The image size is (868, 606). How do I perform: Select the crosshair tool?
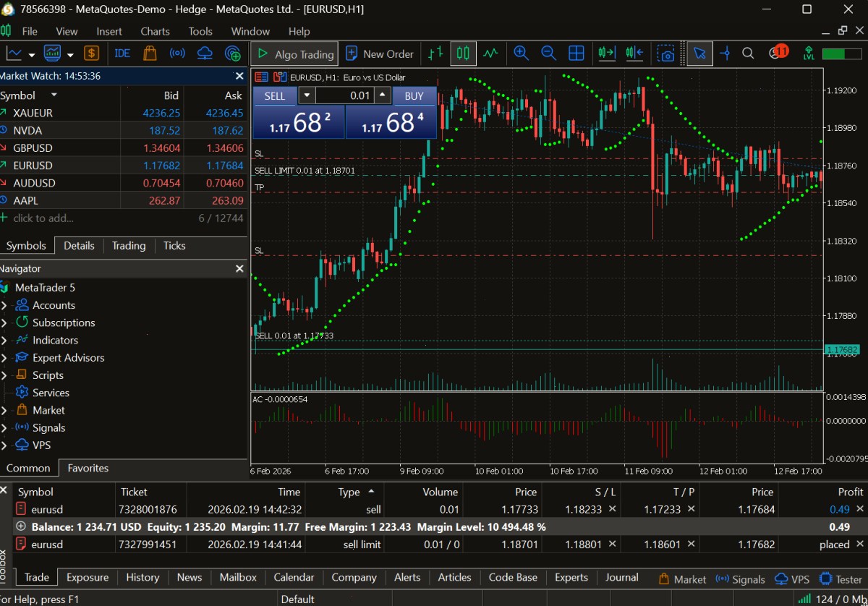pos(726,54)
